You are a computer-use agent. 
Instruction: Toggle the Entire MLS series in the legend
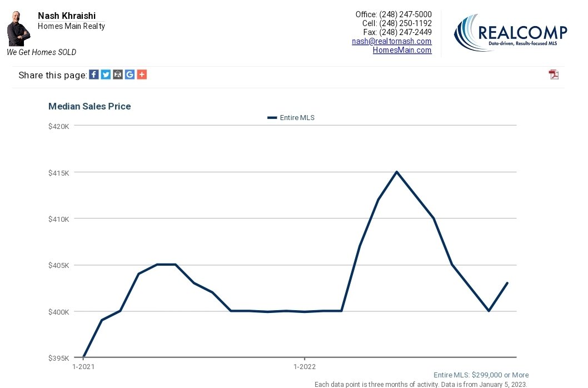tap(291, 117)
